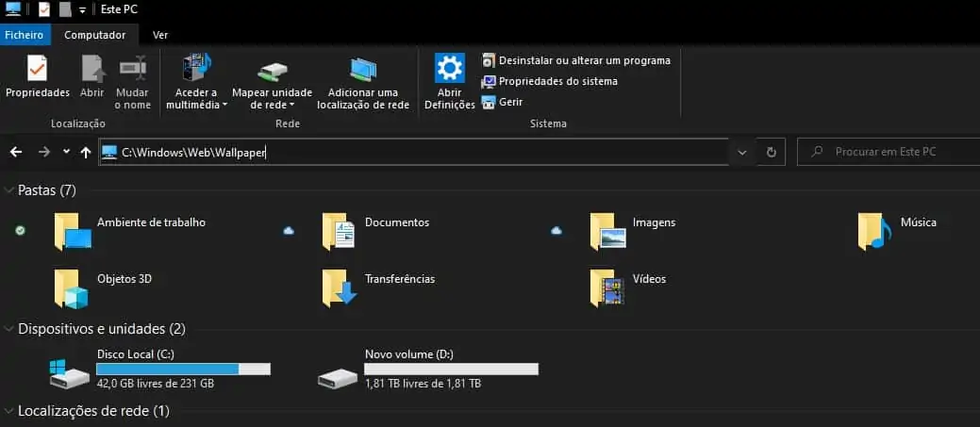Click the address bar path field

tap(413, 152)
